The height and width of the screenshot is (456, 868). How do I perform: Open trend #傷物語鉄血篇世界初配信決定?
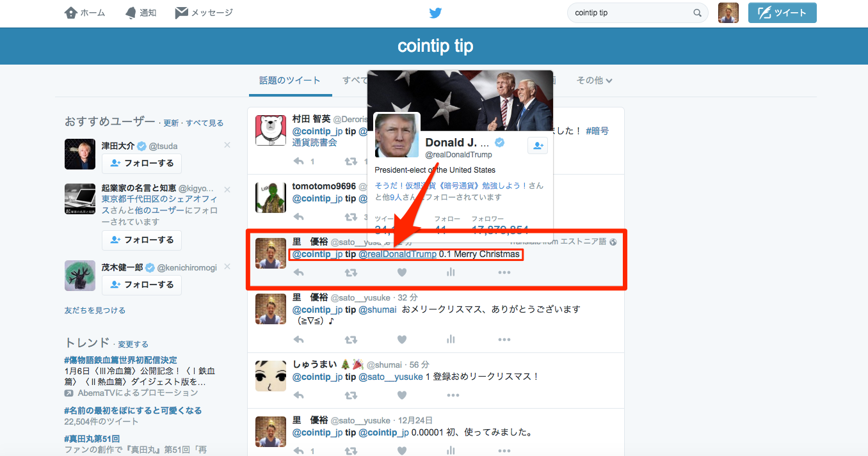click(x=120, y=360)
